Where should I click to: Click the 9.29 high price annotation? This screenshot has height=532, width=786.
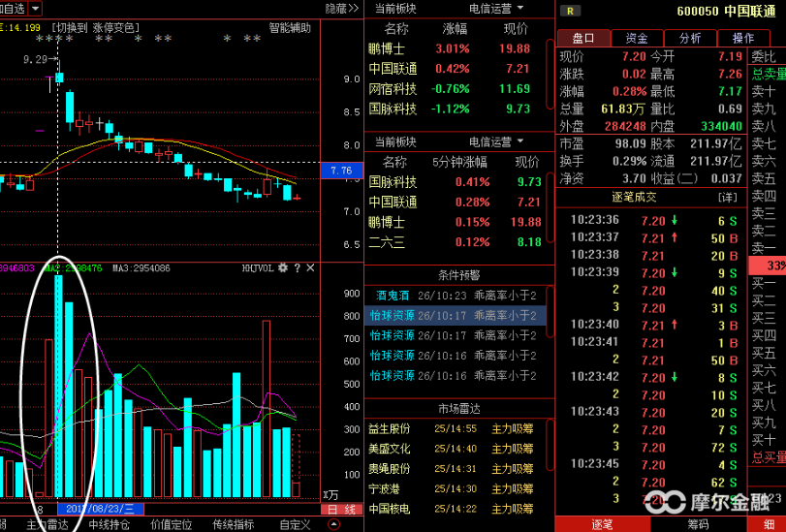39,60
